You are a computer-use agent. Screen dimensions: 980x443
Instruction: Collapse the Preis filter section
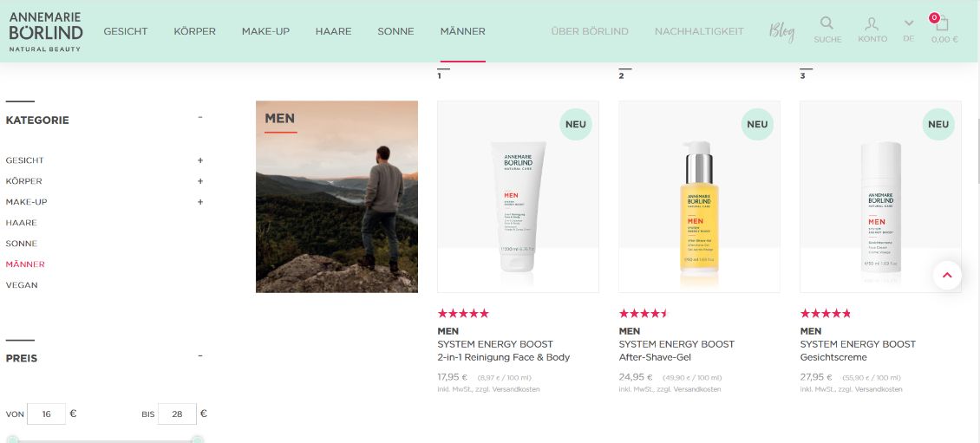200,355
